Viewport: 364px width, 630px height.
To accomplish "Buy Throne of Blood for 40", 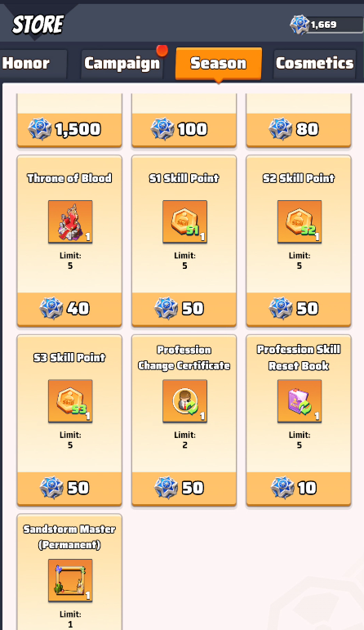I will pyautogui.click(x=69, y=309).
